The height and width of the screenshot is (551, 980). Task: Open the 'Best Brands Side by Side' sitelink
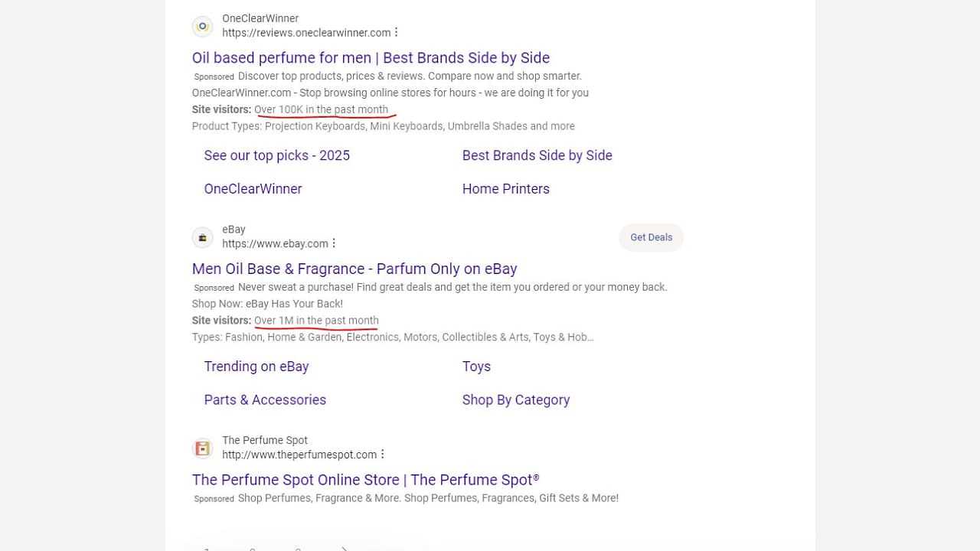pyautogui.click(x=537, y=155)
